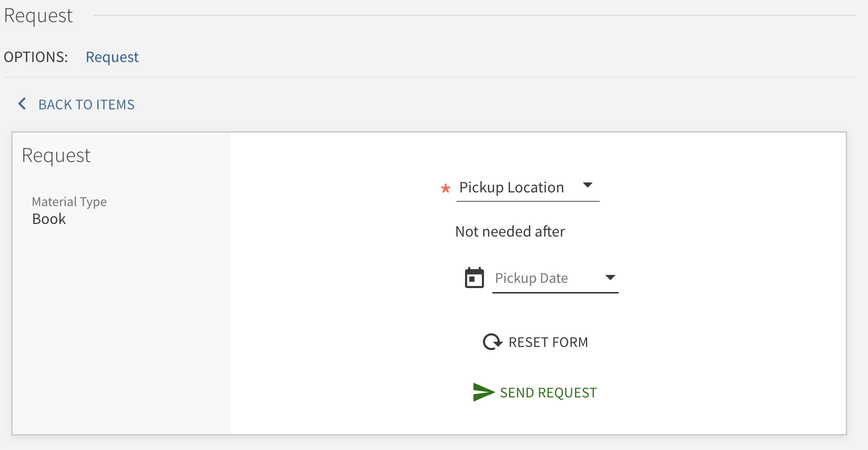Click the Book material type value

point(49,219)
